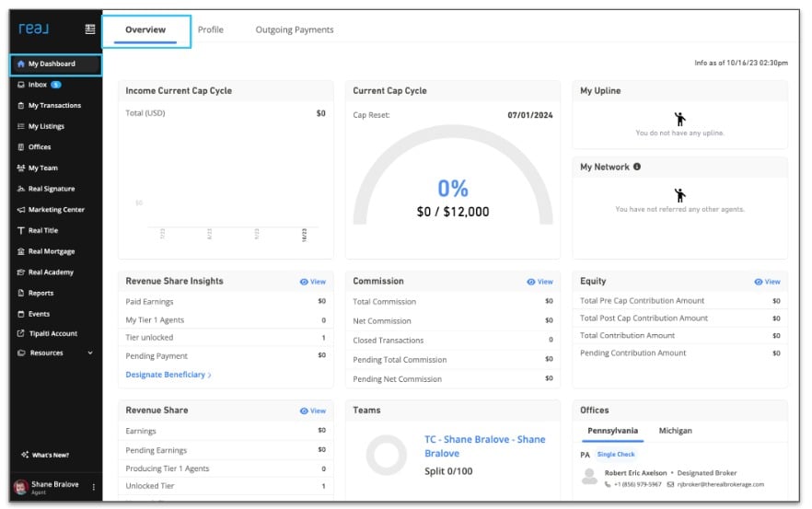The height and width of the screenshot is (509, 812).
Task: Click the My Network info icon
Action: tap(637, 168)
